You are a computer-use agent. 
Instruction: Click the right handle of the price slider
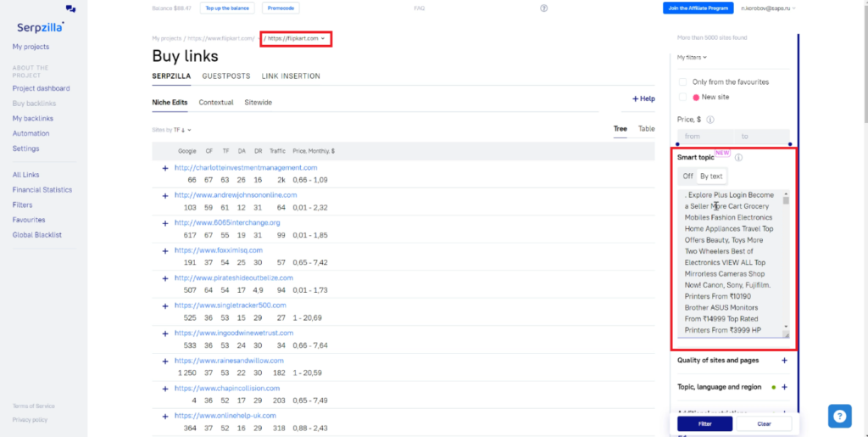(790, 144)
